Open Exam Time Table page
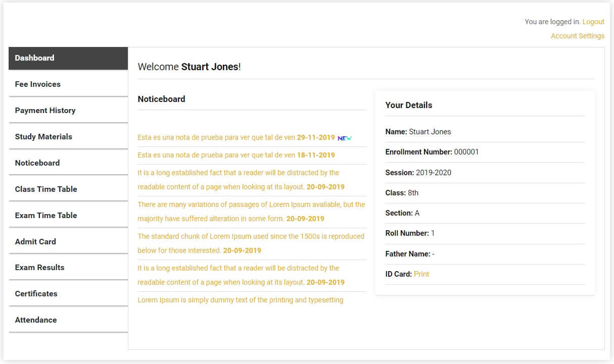Viewport: 614px width, 364px height. click(68, 216)
